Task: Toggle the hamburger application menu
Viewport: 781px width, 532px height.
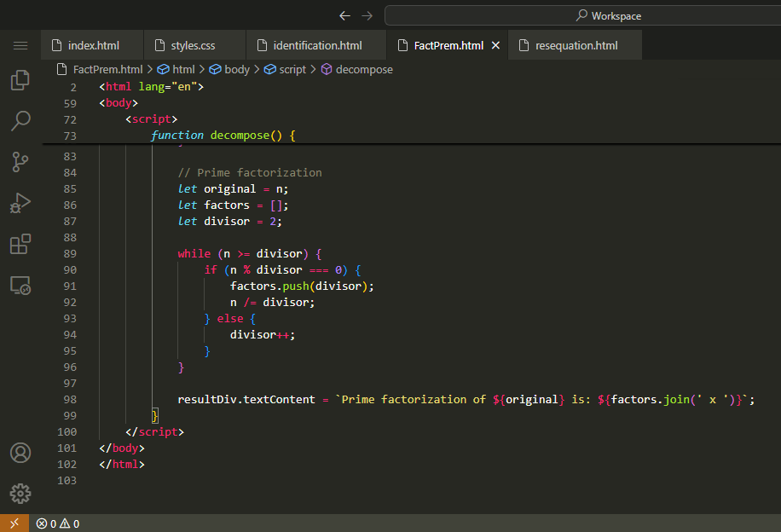Action: 20,46
